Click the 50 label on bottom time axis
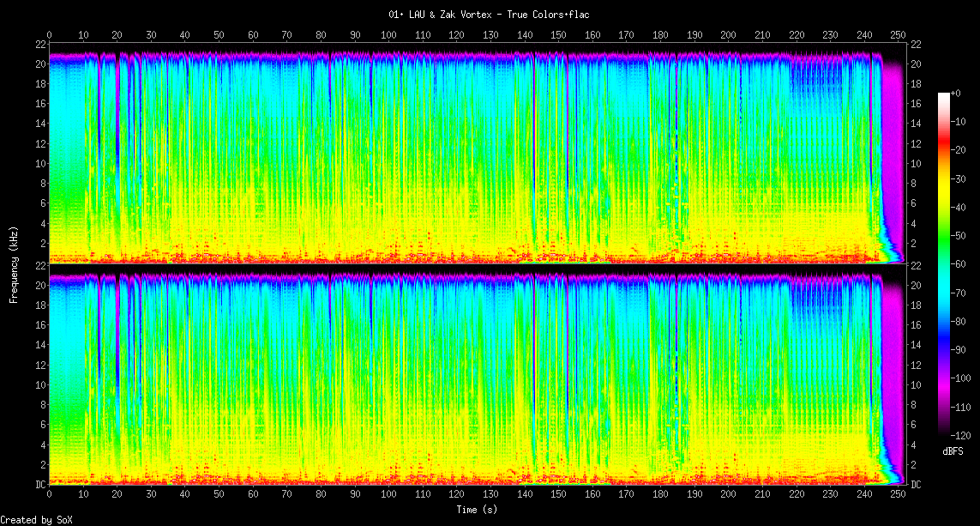The width and height of the screenshot is (980, 526). tap(219, 494)
